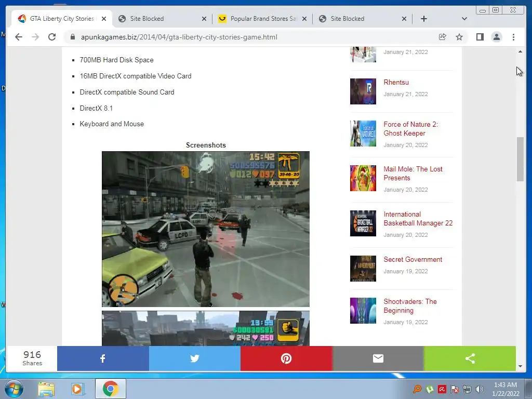The image size is (532, 399).
Task: Click the second GTA screenshot with fist icon
Action: (206, 328)
